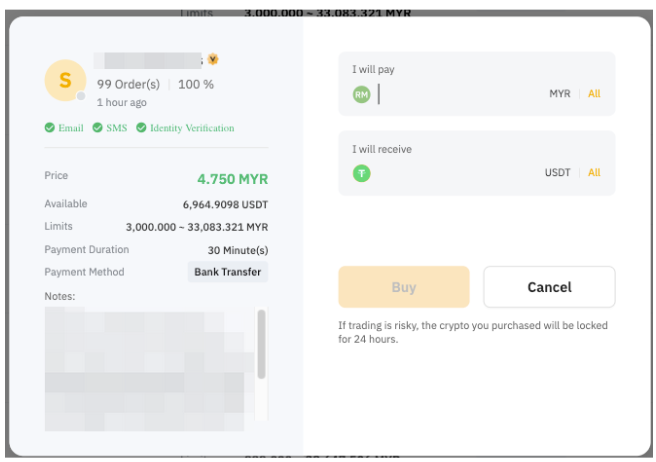Click the Identity Verification checkmark icon
This screenshot has height=462, width=656.
click(141, 128)
